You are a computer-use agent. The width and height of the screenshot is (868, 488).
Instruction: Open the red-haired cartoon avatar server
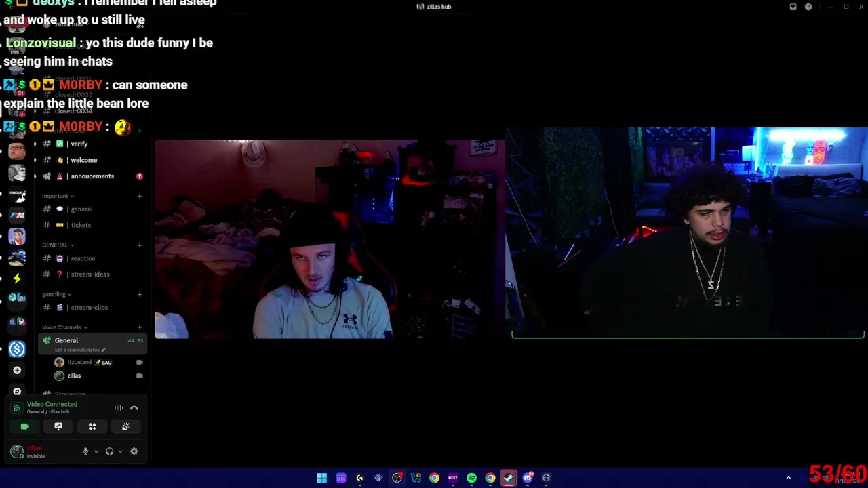tap(17, 236)
